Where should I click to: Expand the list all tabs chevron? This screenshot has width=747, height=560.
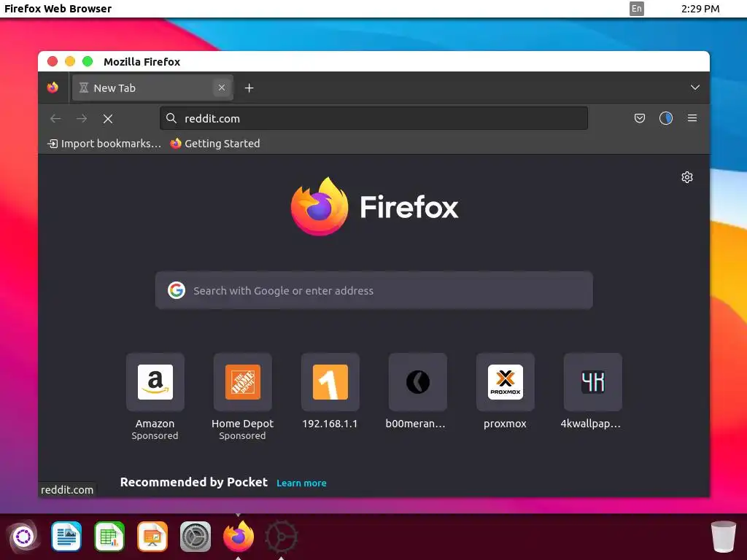tap(695, 87)
